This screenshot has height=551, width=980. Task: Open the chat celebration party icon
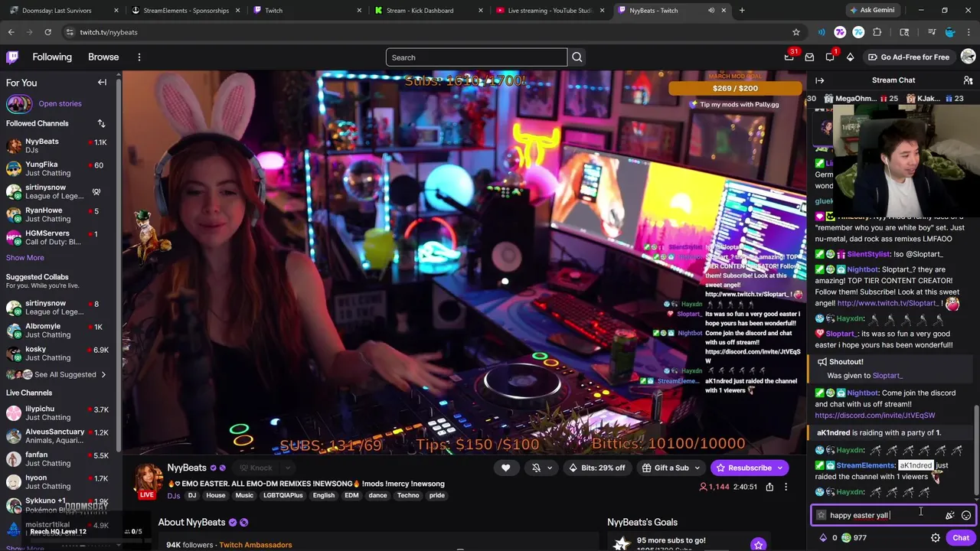coord(950,515)
